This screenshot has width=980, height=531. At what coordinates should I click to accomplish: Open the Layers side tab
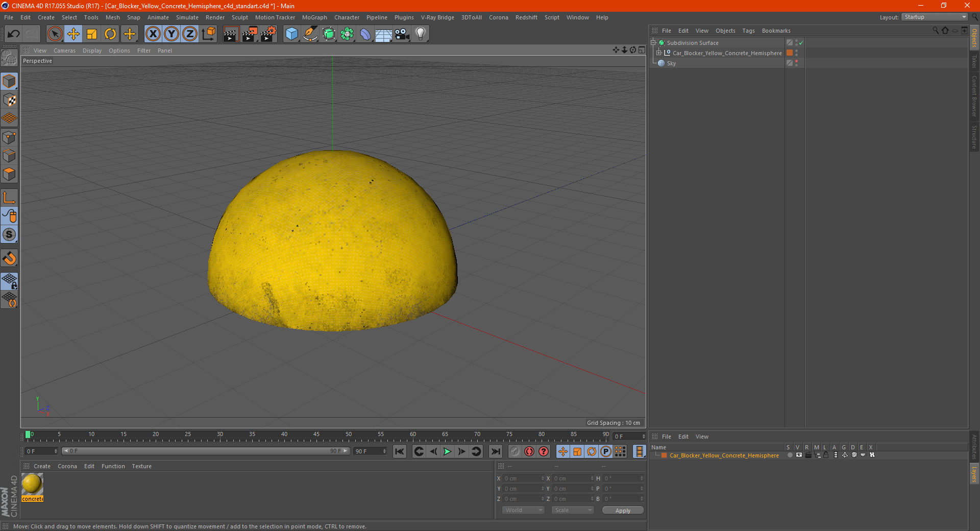[974, 474]
